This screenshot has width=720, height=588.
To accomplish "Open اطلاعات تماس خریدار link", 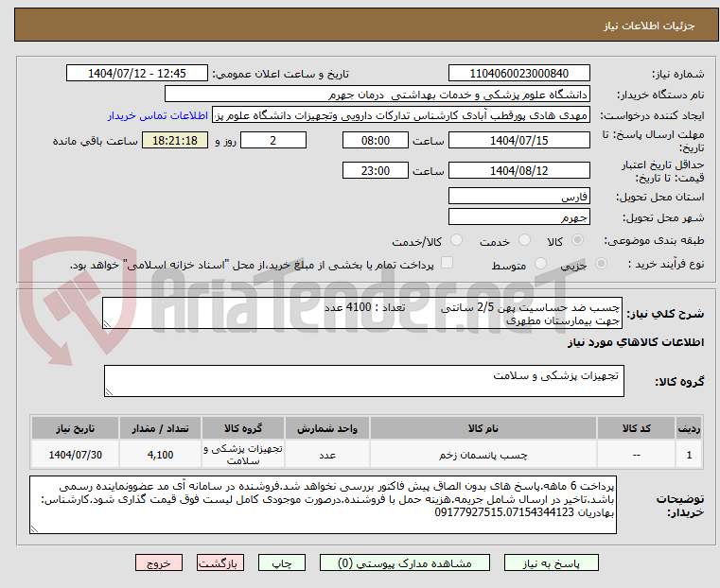I will (158, 115).
